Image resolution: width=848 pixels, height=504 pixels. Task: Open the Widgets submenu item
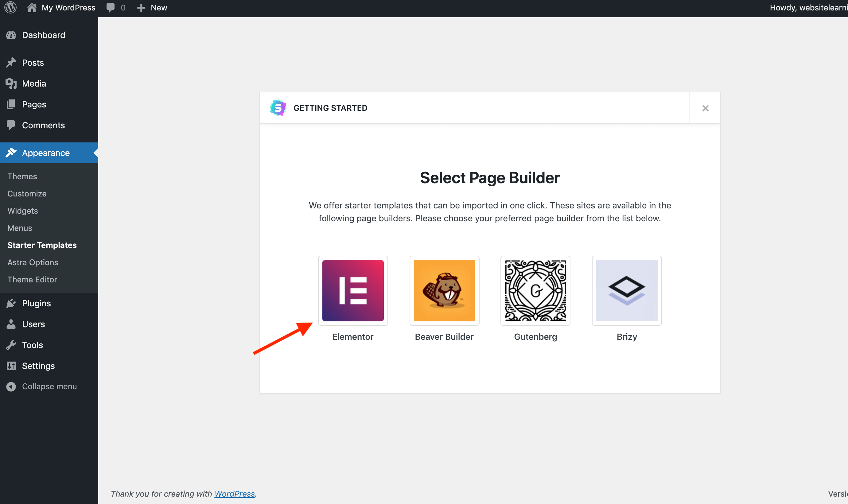tap(23, 211)
